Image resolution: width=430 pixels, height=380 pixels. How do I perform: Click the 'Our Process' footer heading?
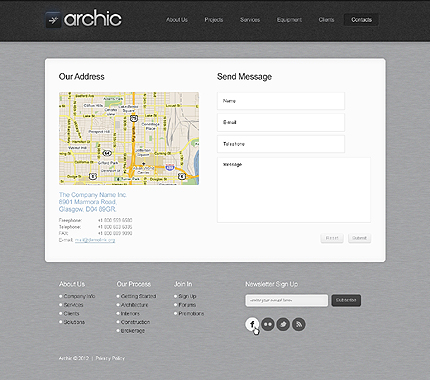point(134,284)
